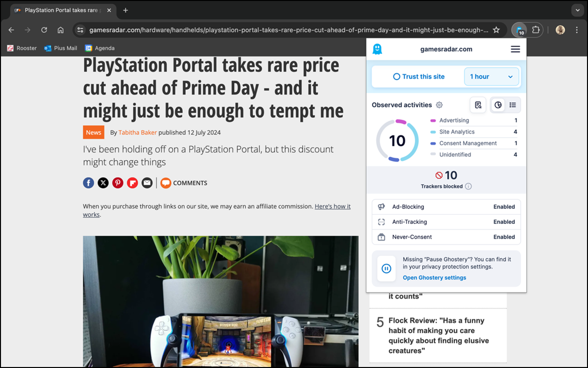Open the Pius Mail bookmark
The width and height of the screenshot is (588, 368).
60,48
